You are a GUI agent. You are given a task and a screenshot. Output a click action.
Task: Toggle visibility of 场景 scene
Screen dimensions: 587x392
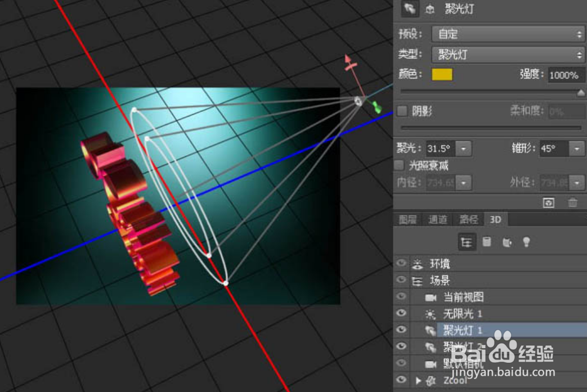(401, 280)
